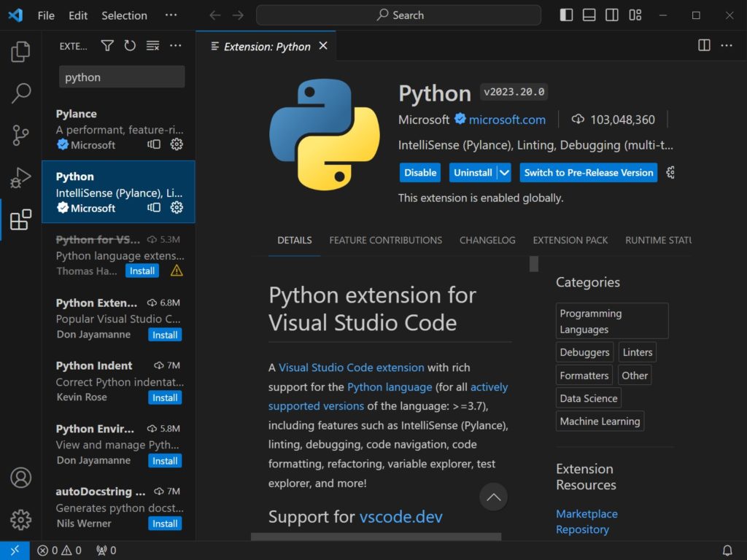
Task: Install Python Environment Manager extension
Action: point(165,461)
